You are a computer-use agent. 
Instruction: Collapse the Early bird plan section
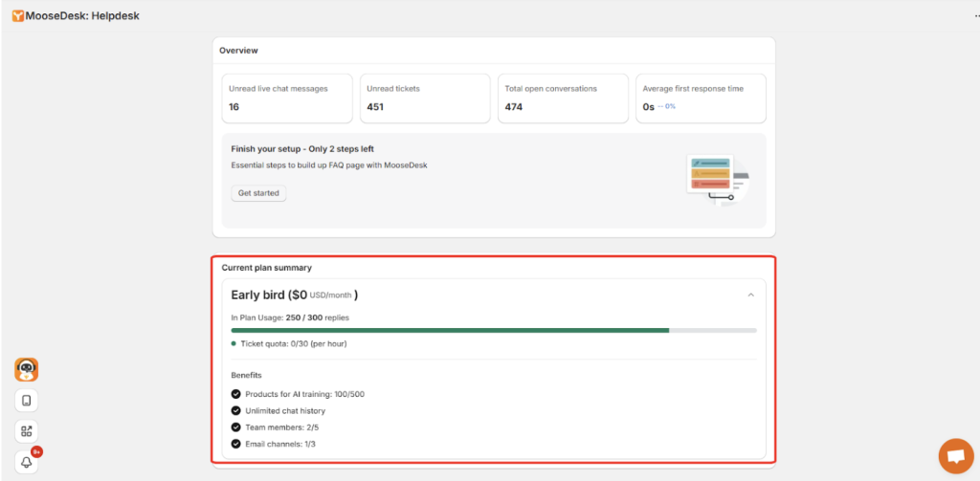750,295
